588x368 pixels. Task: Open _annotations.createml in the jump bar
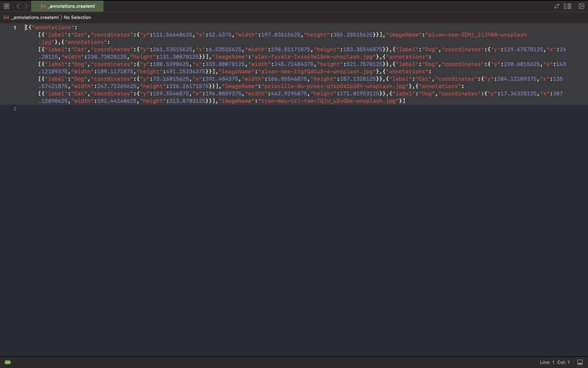pyautogui.click(x=35, y=17)
